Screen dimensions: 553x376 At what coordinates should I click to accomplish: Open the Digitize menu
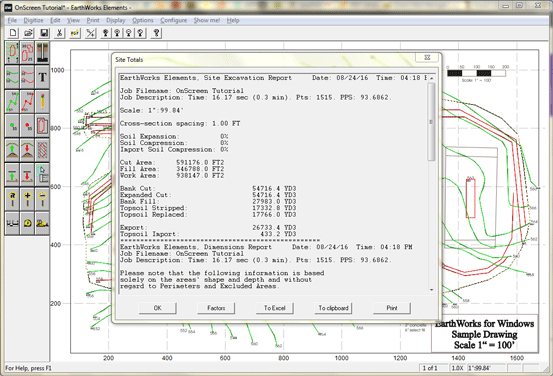33,20
